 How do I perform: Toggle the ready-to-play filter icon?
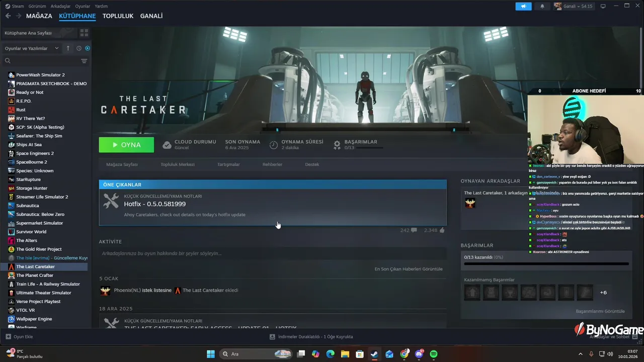[88, 48]
